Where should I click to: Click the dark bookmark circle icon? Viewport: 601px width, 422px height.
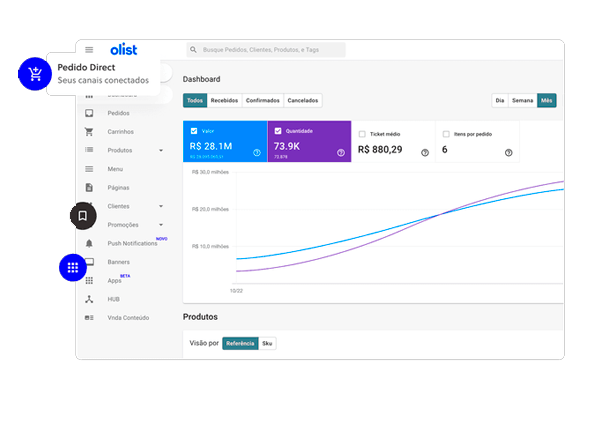point(83,215)
